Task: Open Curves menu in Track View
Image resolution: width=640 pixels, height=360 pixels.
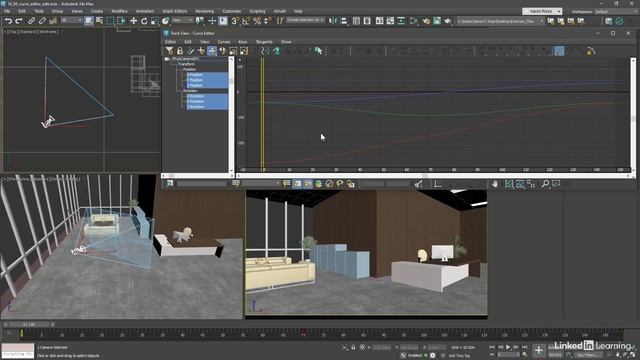Action: coord(224,42)
